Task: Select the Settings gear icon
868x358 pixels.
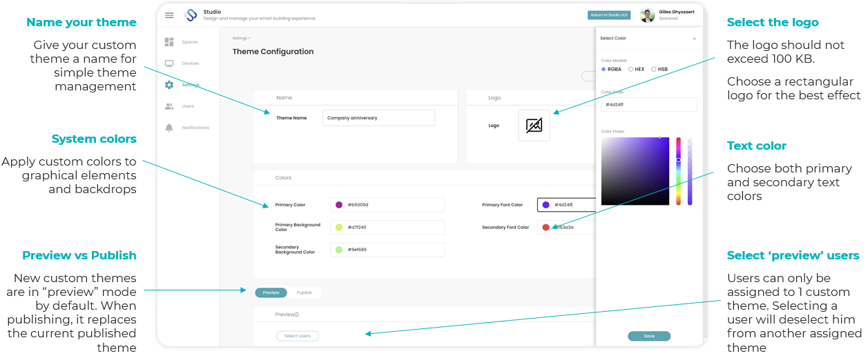Action: [169, 85]
